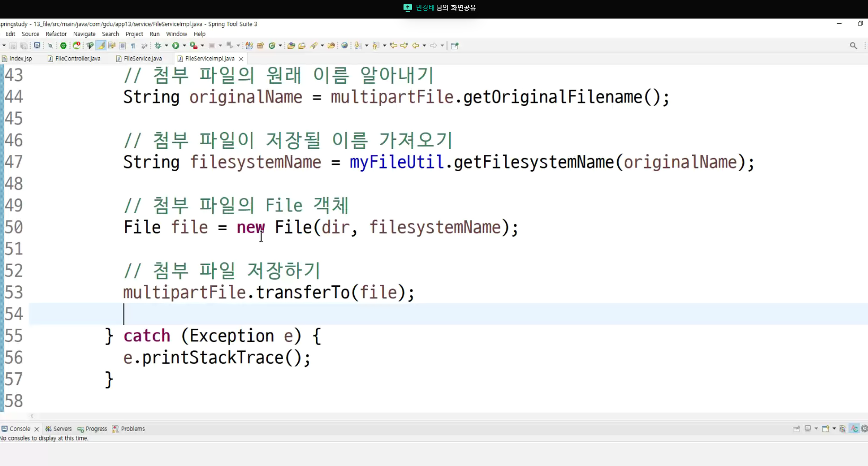Click the Back navigation arrow
This screenshot has width=868, height=466.
click(416, 46)
